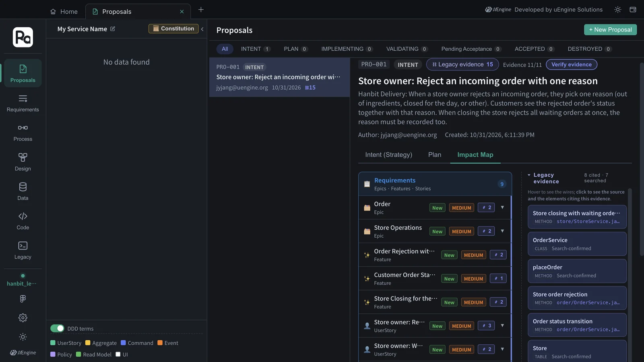
Task: Toggle theme with top-right sun icon
Action: [618, 10]
